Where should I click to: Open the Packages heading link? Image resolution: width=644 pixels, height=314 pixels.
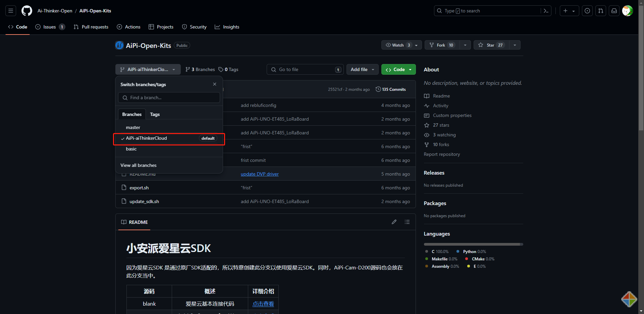pyautogui.click(x=435, y=203)
